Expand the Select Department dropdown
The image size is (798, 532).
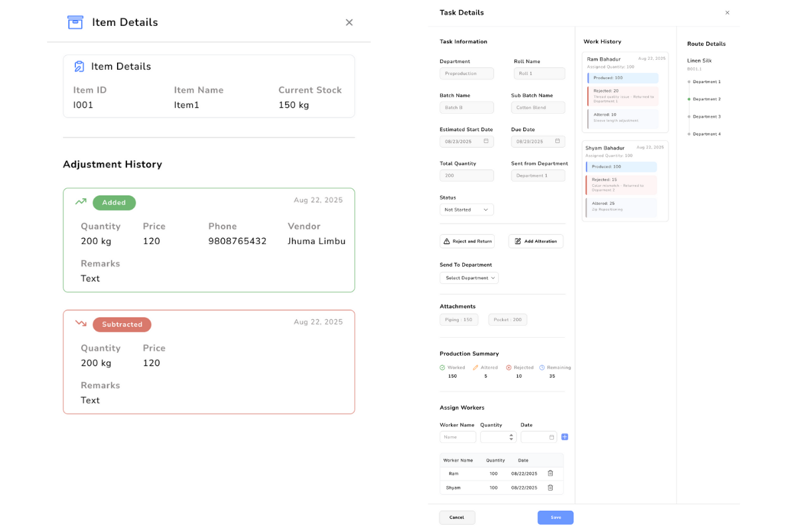(469, 278)
